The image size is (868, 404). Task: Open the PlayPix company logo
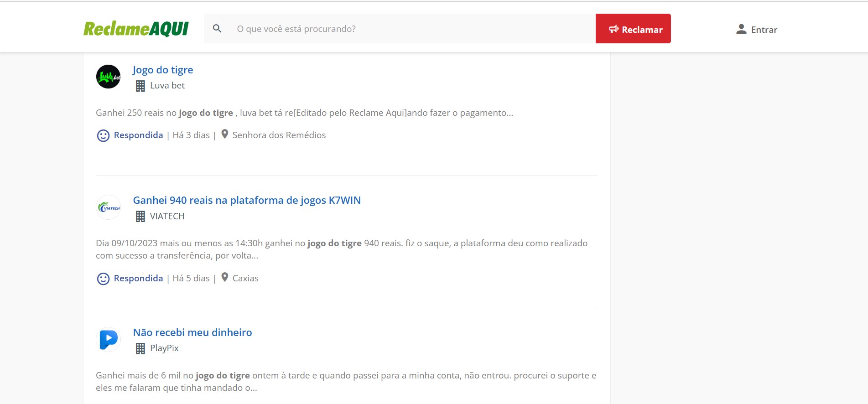tap(109, 339)
